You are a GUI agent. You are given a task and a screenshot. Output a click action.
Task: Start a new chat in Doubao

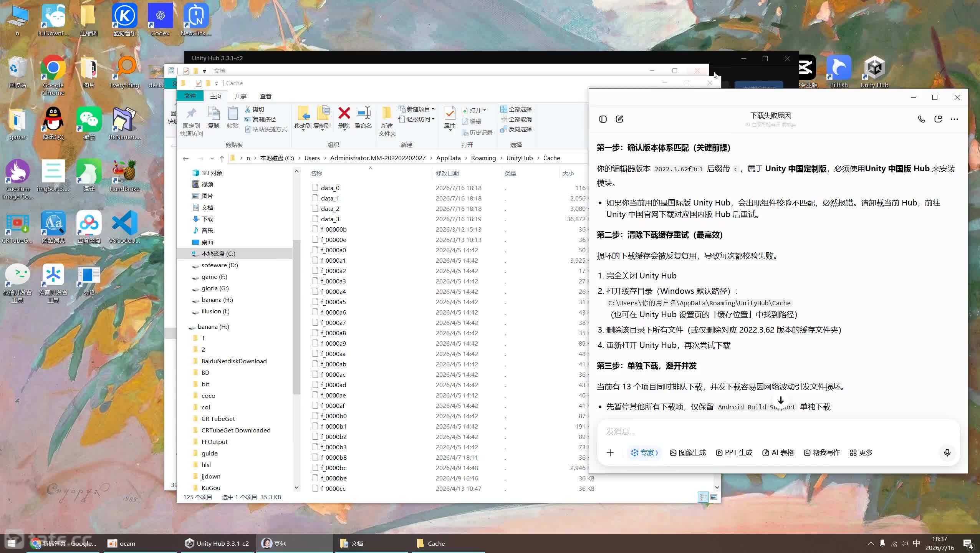point(619,119)
